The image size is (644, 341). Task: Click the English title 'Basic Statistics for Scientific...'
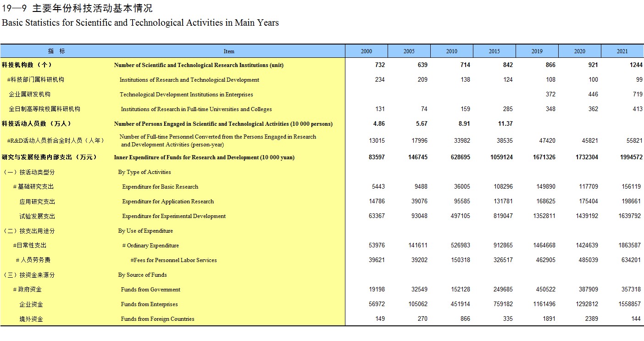click(140, 22)
